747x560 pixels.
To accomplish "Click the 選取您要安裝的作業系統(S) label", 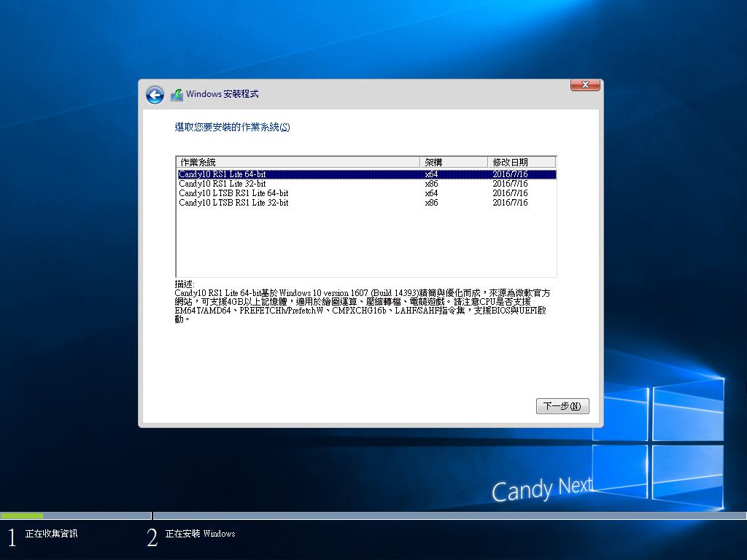I will pyautogui.click(x=232, y=127).
